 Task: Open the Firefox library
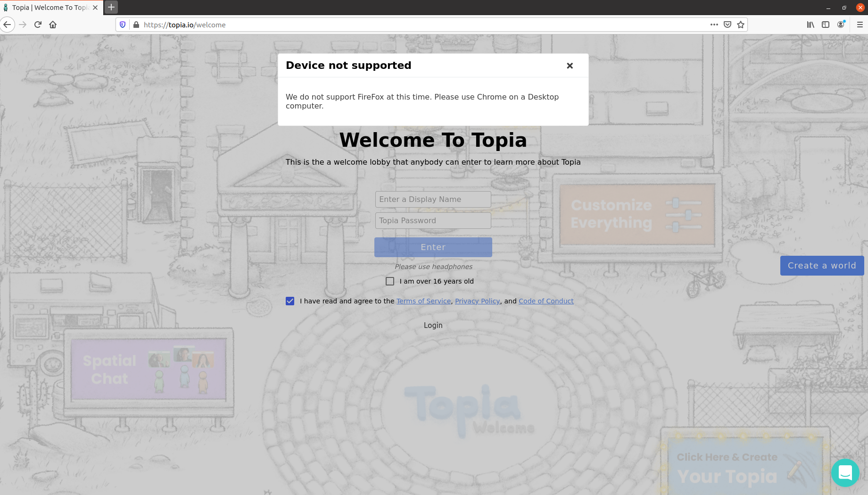[810, 25]
